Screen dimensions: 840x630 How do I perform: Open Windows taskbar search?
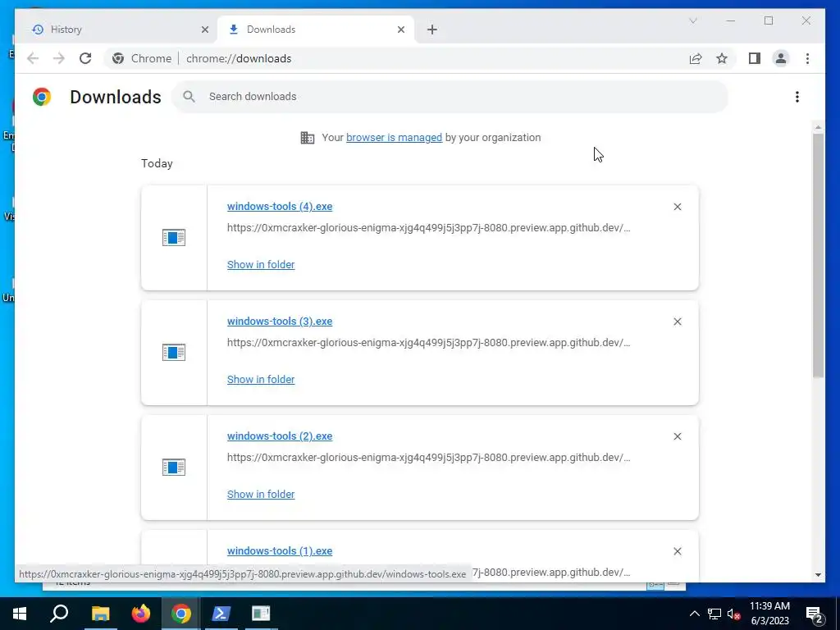(x=59, y=614)
